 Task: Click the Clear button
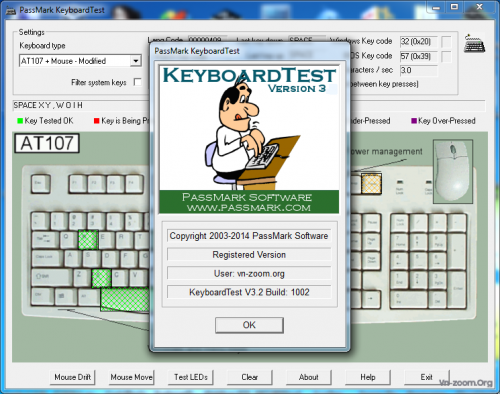point(250,377)
